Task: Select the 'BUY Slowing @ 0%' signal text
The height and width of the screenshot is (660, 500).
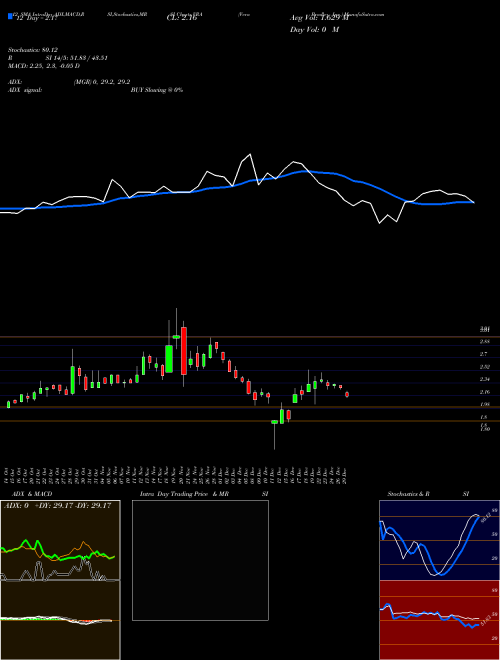Action: point(157,90)
